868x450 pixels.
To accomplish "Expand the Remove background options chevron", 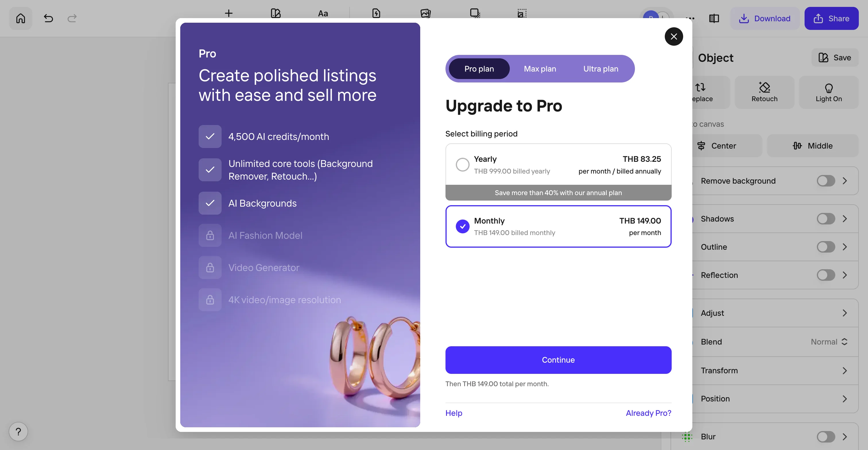I will pyautogui.click(x=844, y=181).
